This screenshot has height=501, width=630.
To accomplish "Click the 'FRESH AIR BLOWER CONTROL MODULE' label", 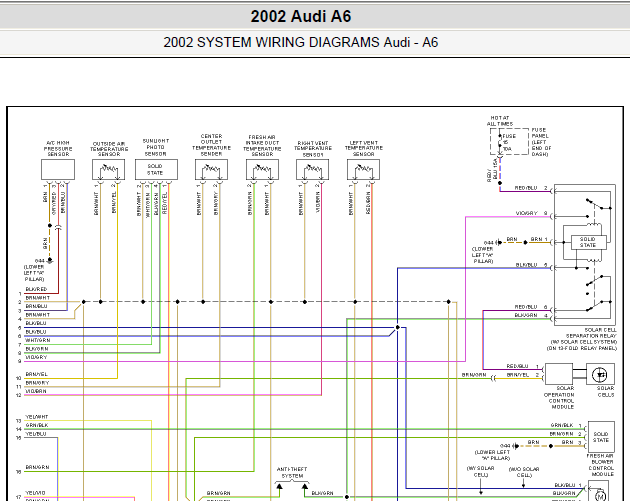I will [600, 465].
